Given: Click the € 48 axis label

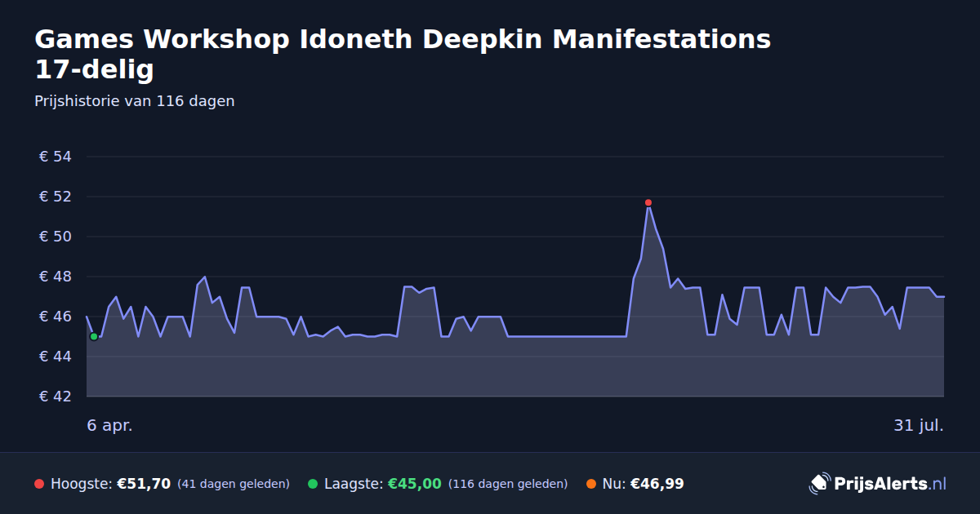Looking at the screenshot, I should (56, 277).
